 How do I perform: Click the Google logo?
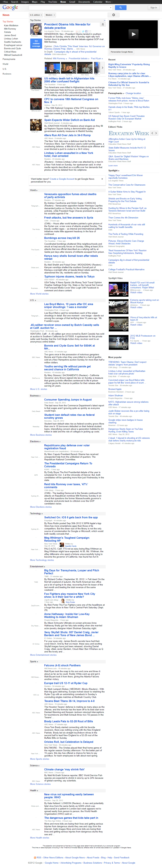pos(10,7)
